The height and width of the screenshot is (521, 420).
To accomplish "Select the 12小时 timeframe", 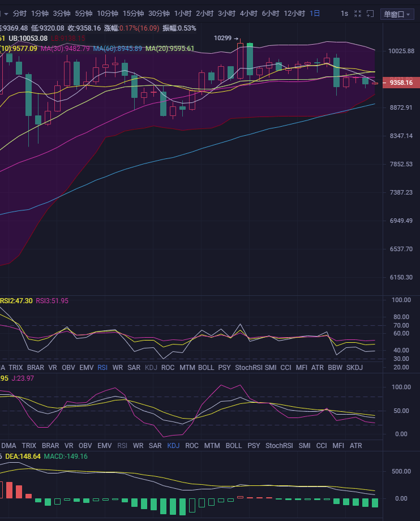I will [x=294, y=14].
